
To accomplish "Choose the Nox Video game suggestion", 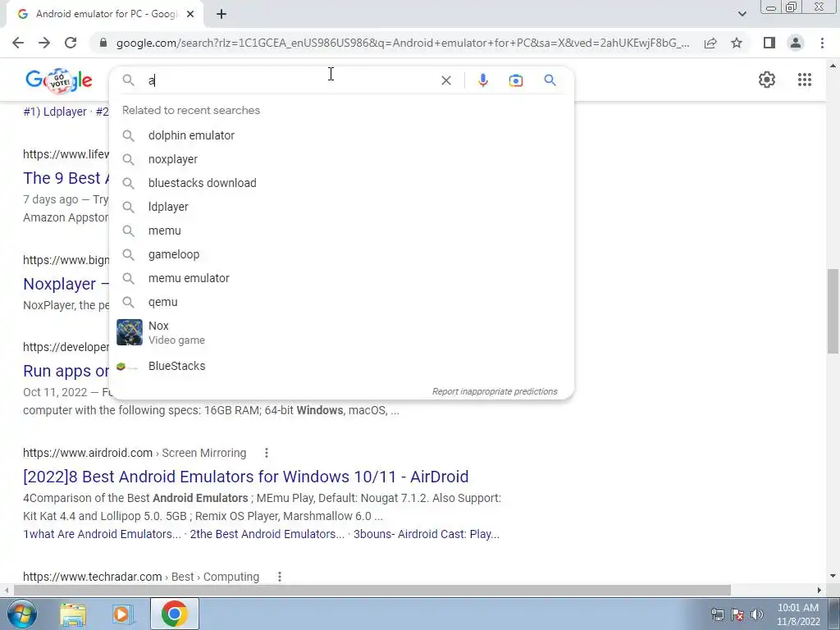I will tap(341, 333).
